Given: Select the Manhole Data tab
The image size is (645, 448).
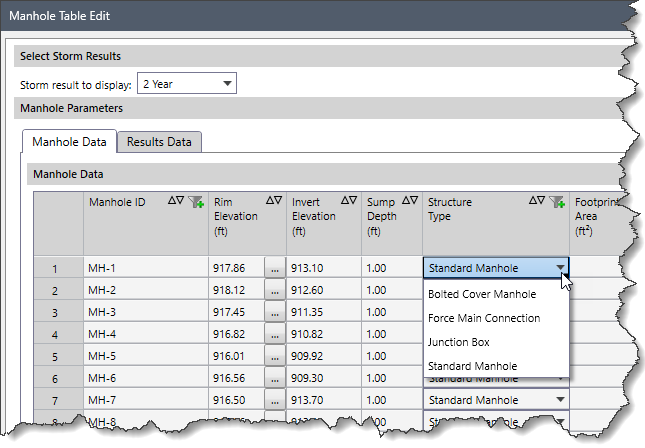Looking at the screenshot, I should point(69,142).
